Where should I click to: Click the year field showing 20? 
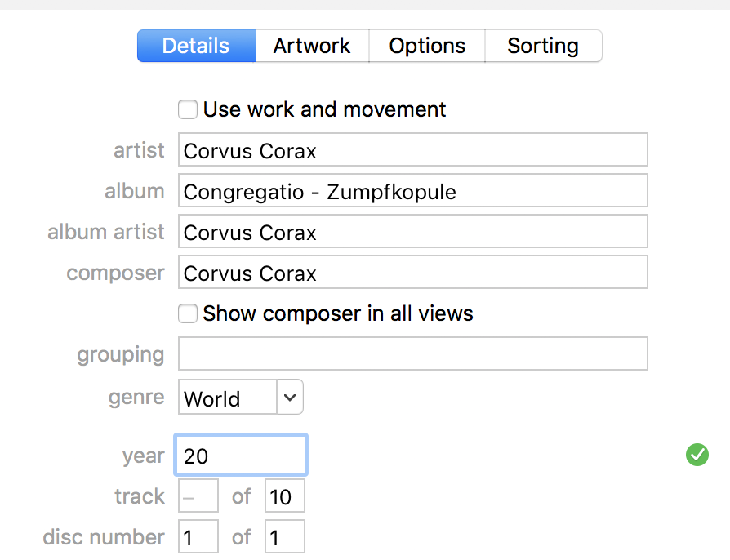click(241, 456)
